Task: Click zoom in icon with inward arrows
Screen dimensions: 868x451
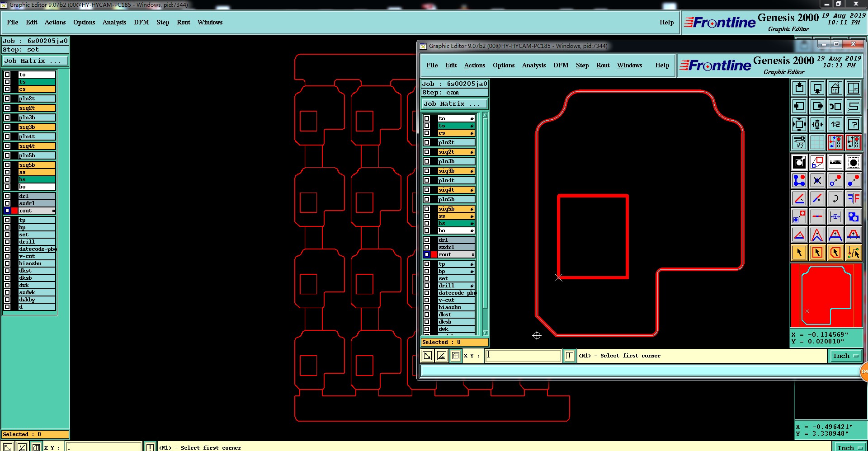Action: 799,124
